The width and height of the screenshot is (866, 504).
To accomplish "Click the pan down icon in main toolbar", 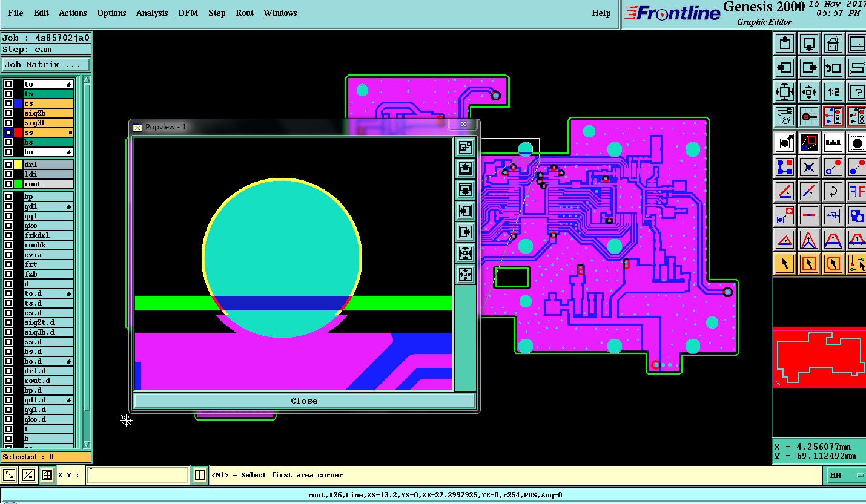I will tap(809, 44).
